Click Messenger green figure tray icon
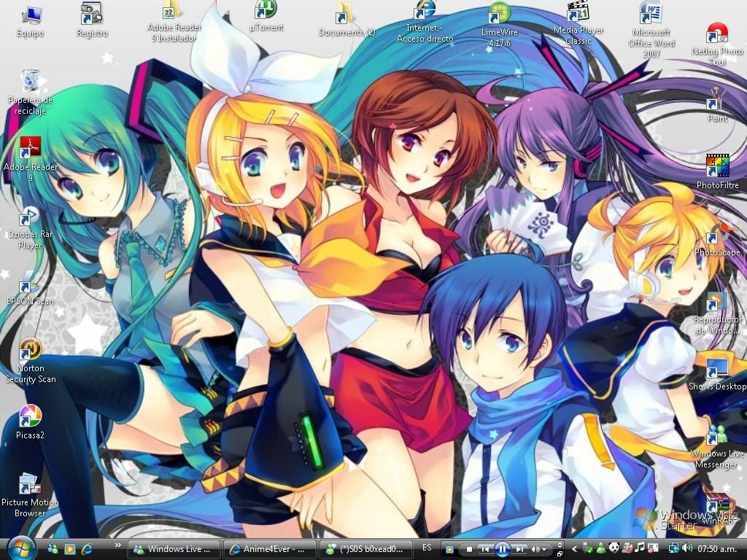The width and height of the screenshot is (747, 560). click(601, 548)
